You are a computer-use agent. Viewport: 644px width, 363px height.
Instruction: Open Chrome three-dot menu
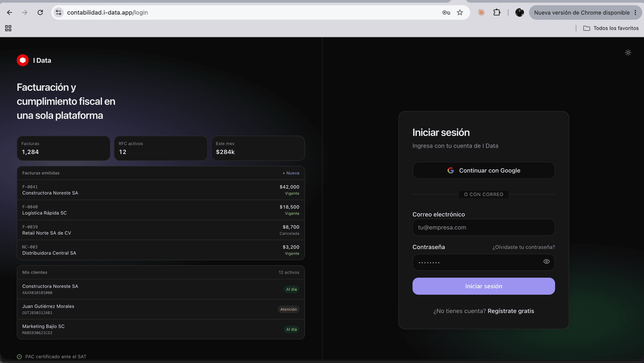pos(636,12)
